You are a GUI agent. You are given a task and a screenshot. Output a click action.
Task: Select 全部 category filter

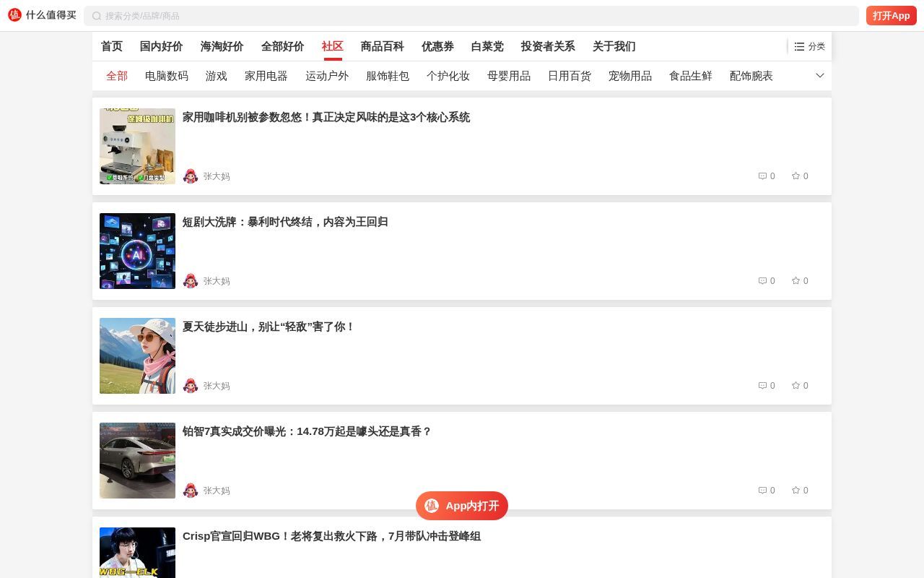click(117, 76)
